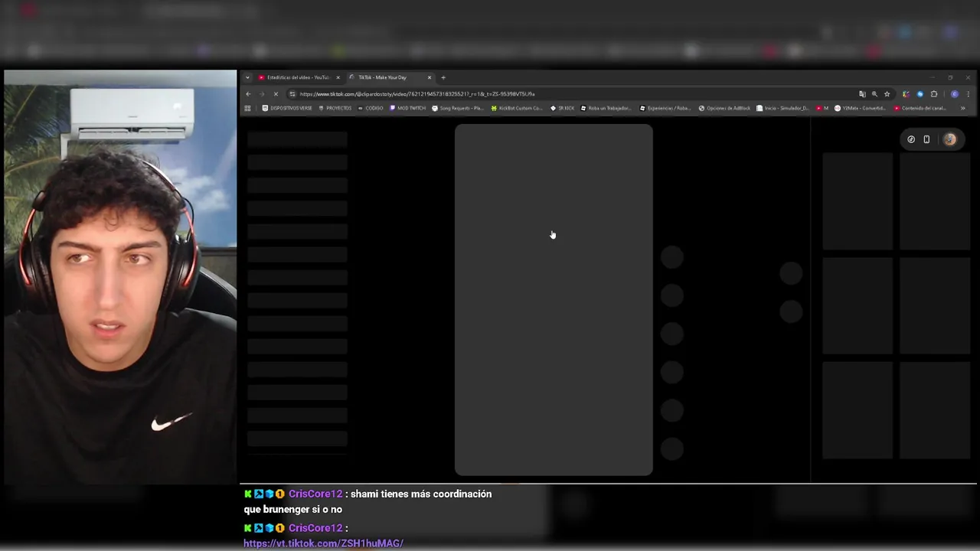Screen dimensions: 980x551
Task: Open Opciones de AdBlock bookmark
Action: click(x=724, y=108)
